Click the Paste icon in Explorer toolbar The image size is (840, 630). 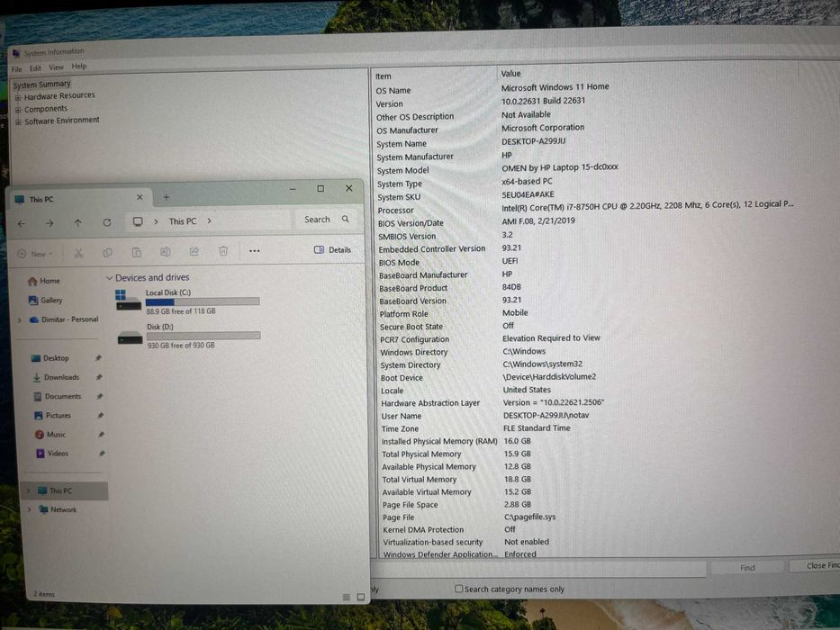(137, 252)
